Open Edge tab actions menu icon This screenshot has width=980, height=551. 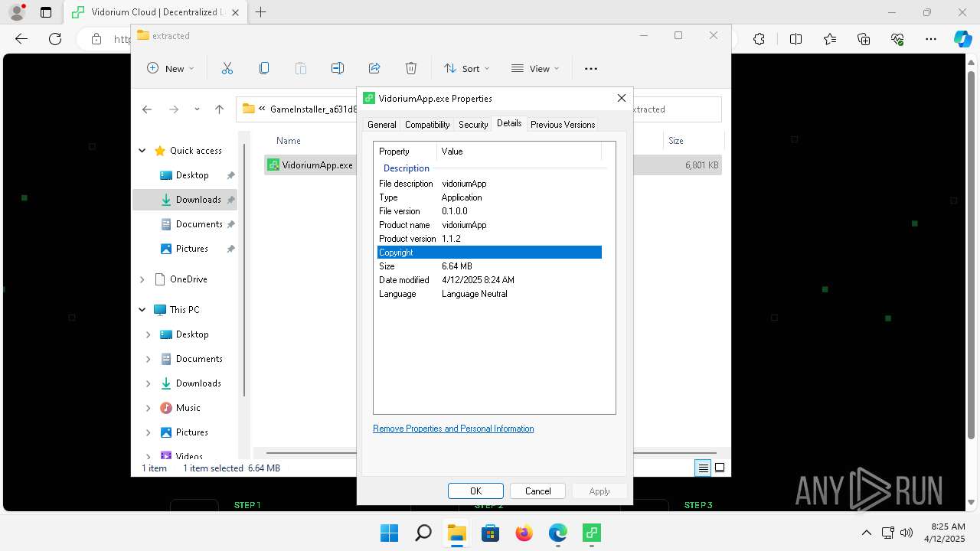click(46, 12)
